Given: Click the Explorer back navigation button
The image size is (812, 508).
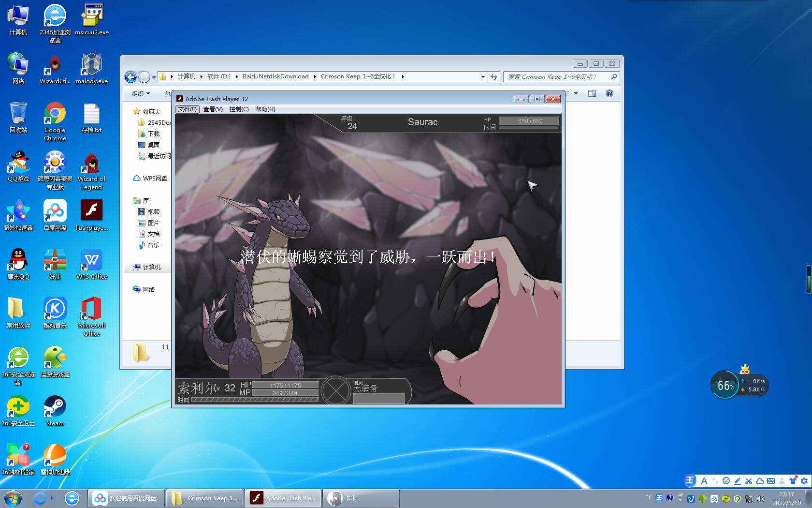Looking at the screenshot, I should click(130, 77).
